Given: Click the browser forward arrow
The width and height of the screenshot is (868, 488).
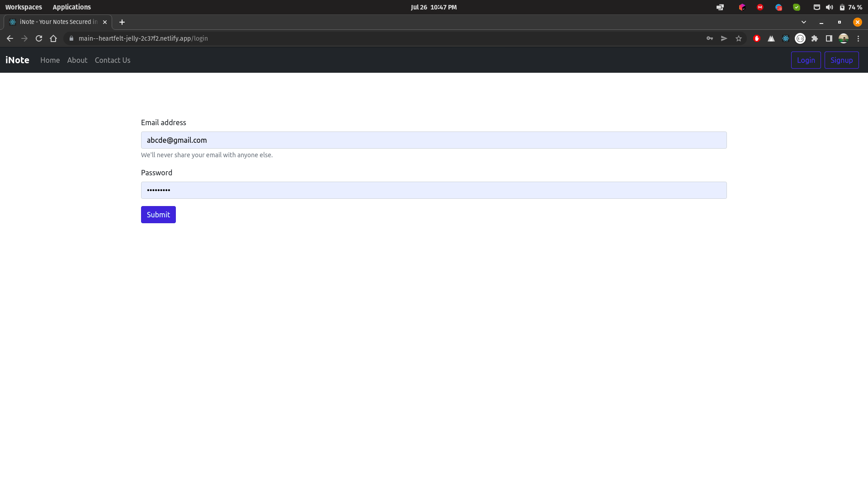Looking at the screenshot, I should click(24, 38).
